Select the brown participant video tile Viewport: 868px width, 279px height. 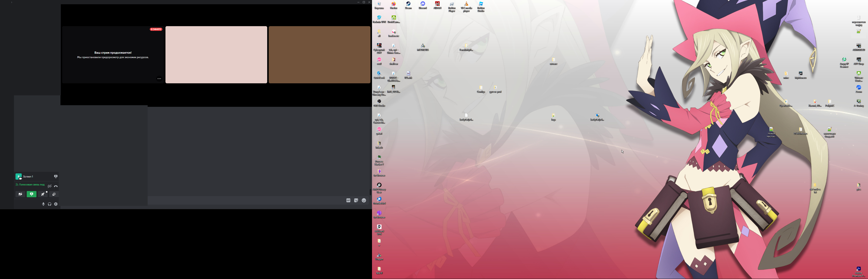pos(319,55)
